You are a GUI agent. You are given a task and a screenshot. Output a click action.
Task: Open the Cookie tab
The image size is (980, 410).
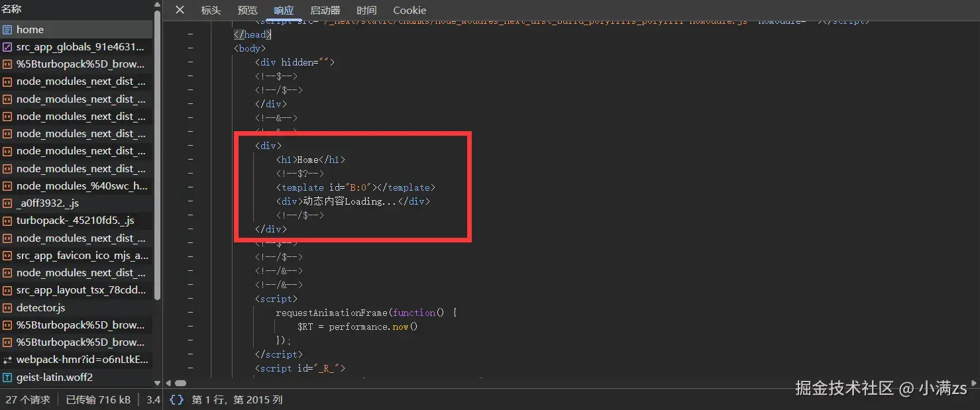point(409,11)
